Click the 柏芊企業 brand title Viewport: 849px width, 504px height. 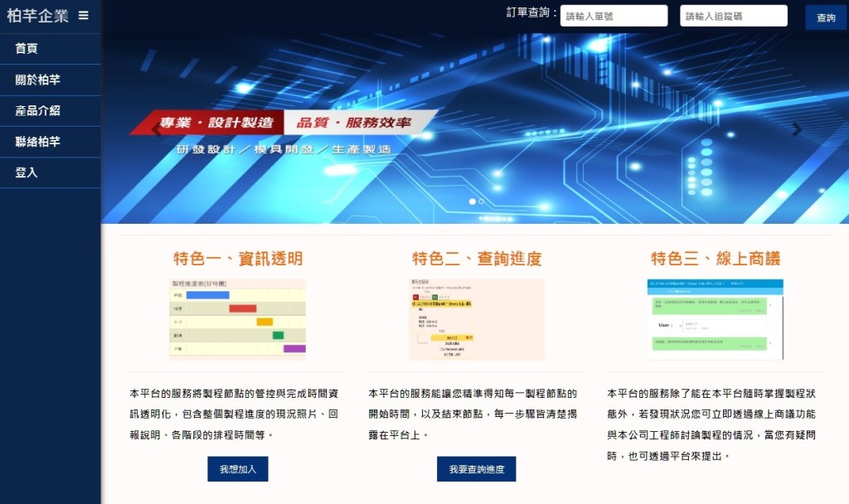point(37,15)
